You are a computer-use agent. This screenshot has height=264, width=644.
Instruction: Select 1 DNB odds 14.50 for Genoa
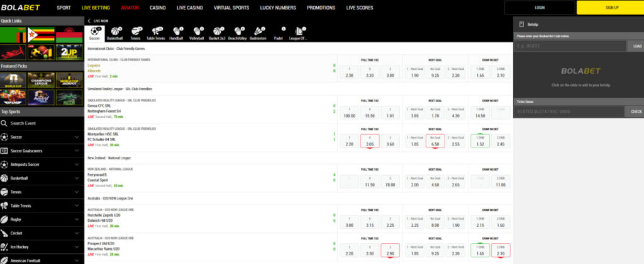480,113
